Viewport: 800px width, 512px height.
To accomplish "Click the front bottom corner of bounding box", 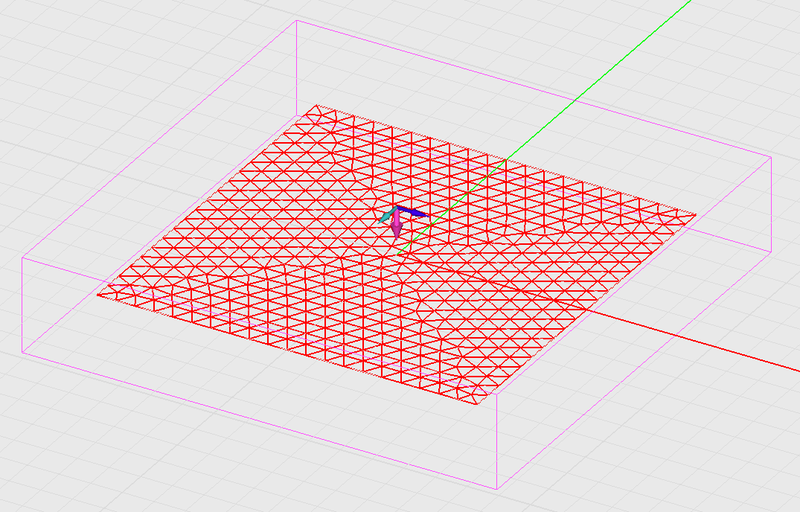I will [x=497, y=490].
